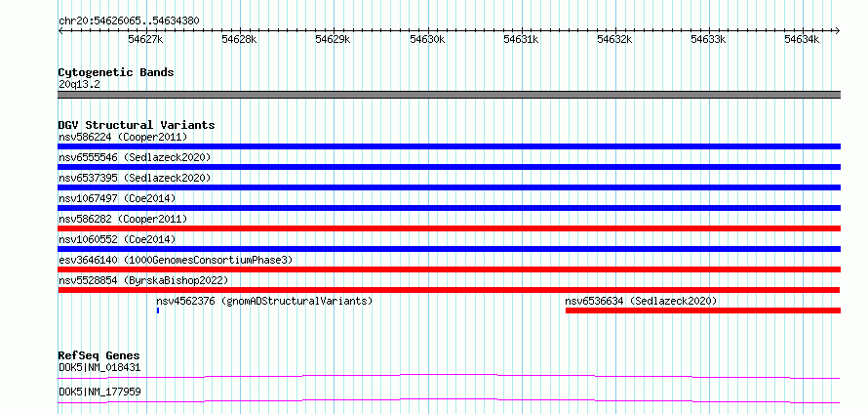Select the DOK5|NM_177959 gene transcript line
Image resolution: width=868 pixels, height=414 pixels.
click(449, 400)
